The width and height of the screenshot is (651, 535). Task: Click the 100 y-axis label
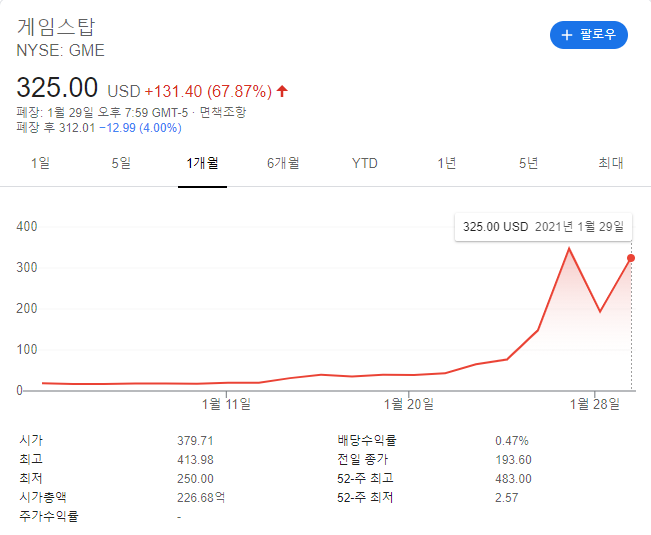[27, 349]
